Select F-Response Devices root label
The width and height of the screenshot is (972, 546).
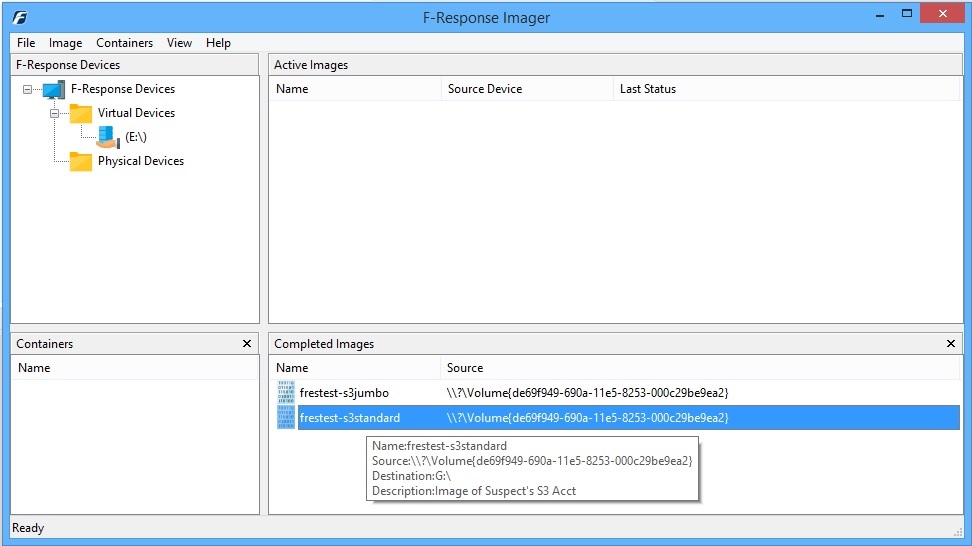(123, 89)
